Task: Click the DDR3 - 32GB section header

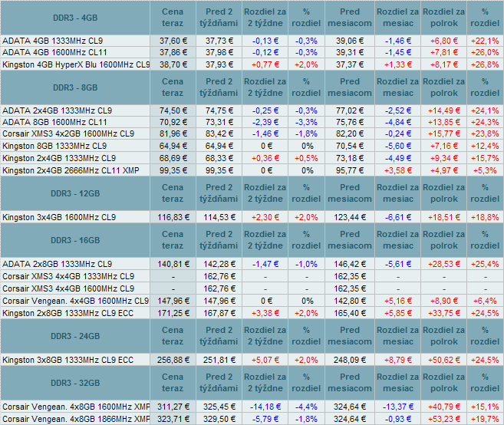Action: pyautogui.click(x=75, y=383)
